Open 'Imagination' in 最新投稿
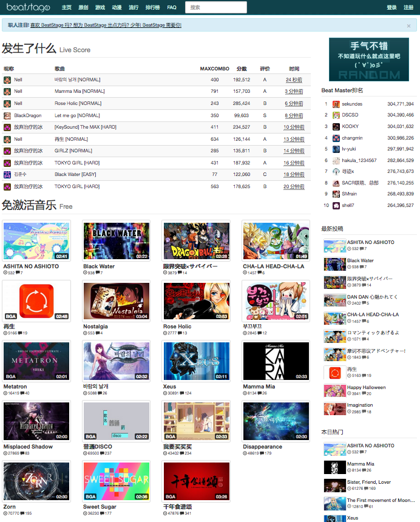 360,405
